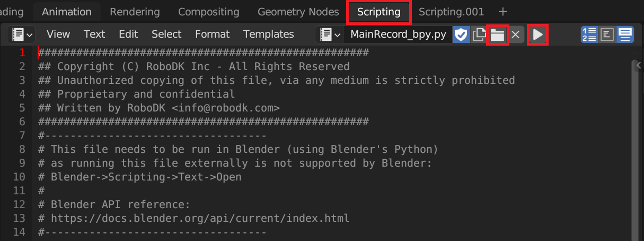Add a new workspace with plus icon

coord(503,12)
